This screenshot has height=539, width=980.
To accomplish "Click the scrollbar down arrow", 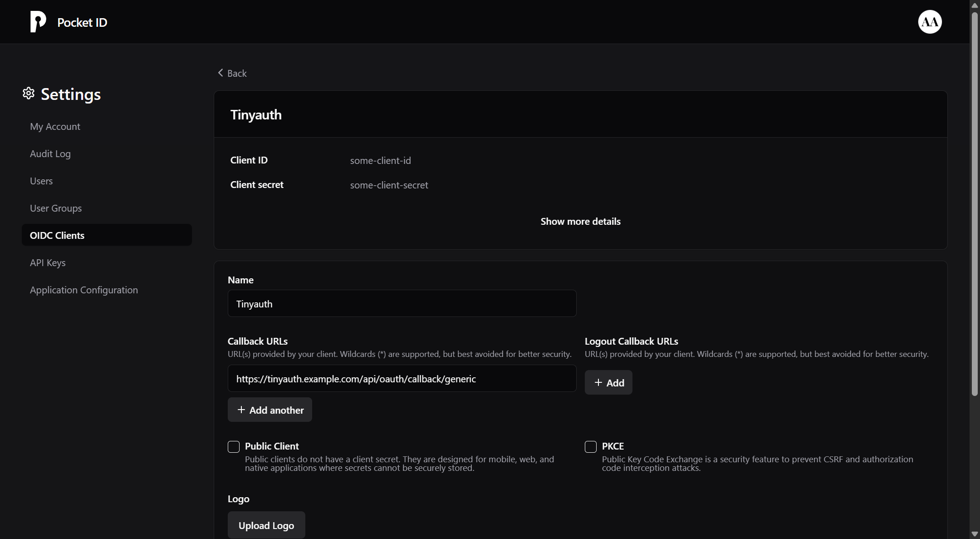I will pos(974,534).
